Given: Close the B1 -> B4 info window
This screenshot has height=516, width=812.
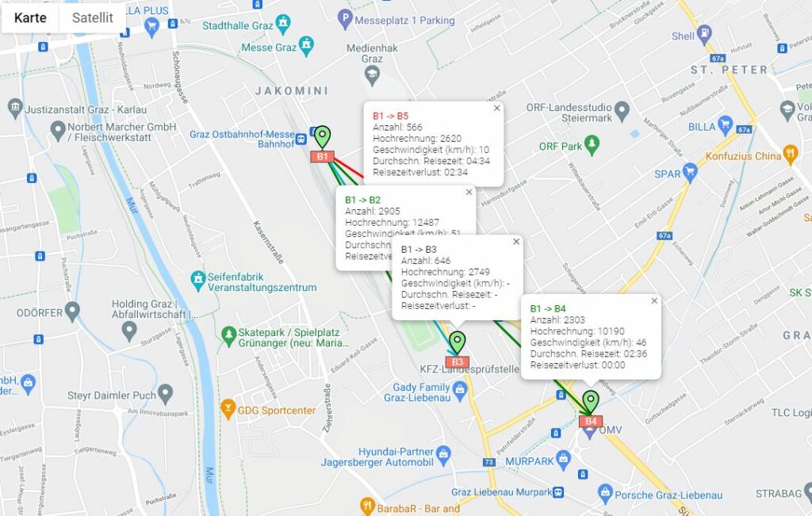Looking at the screenshot, I should [654, 300].
